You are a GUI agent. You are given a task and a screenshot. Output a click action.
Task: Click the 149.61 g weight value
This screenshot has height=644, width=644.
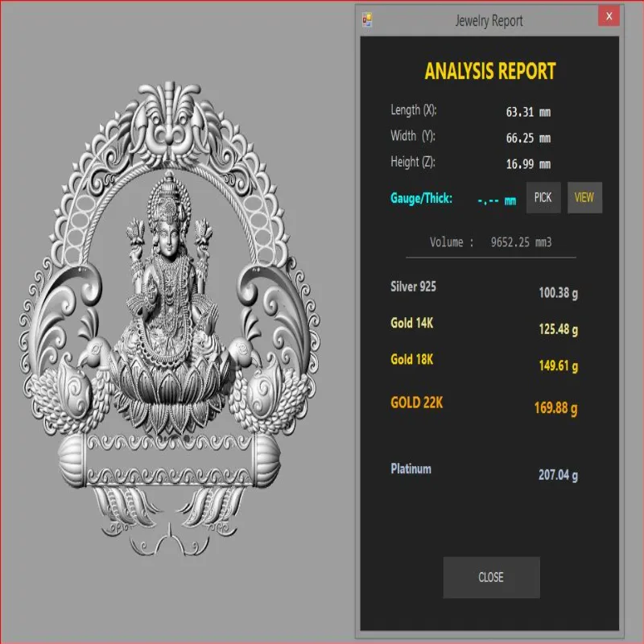click(558, 365)
